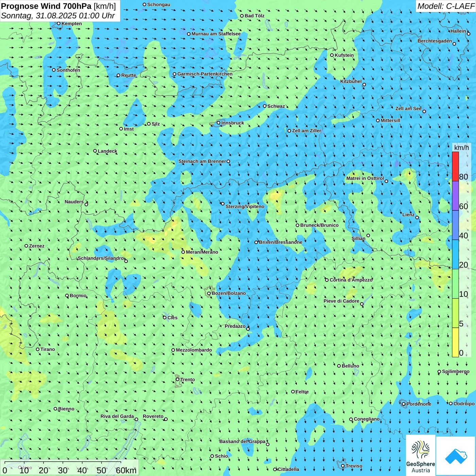The image size is (476, 476).
Task: Click the Bozen/Bolzano city marker
Action: [x=209, y=293]
